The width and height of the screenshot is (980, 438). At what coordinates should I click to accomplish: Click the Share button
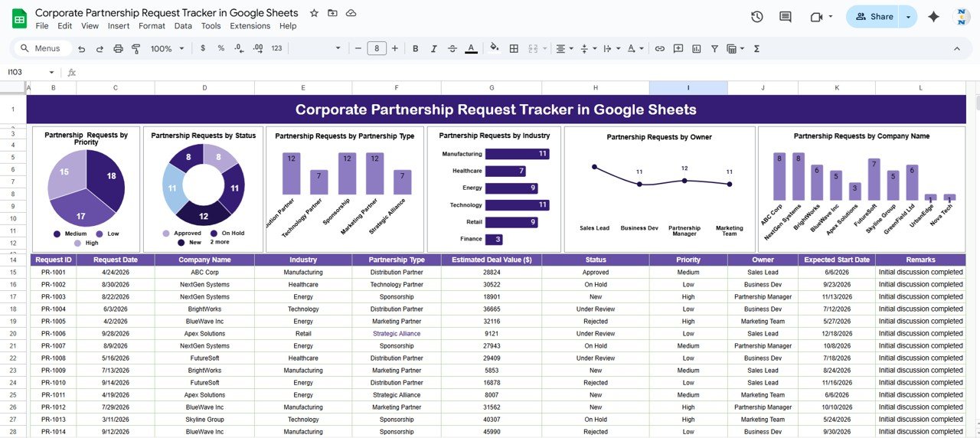874,17
